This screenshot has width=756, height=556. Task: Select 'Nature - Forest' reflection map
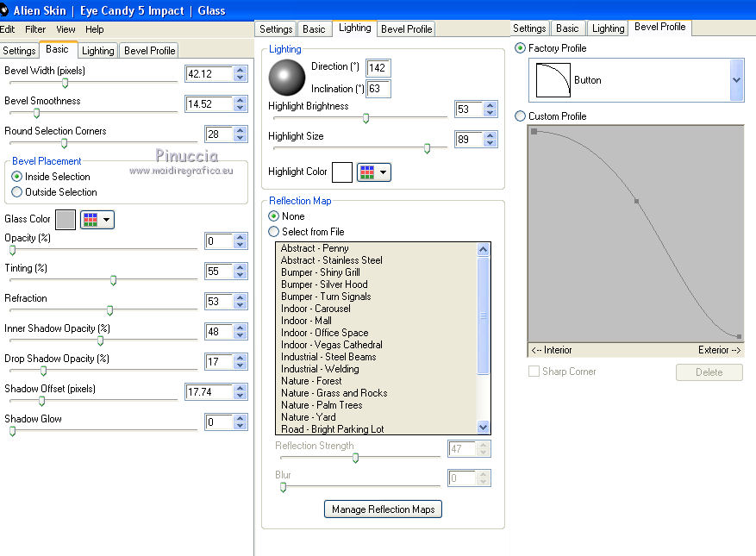coord(311,381)
